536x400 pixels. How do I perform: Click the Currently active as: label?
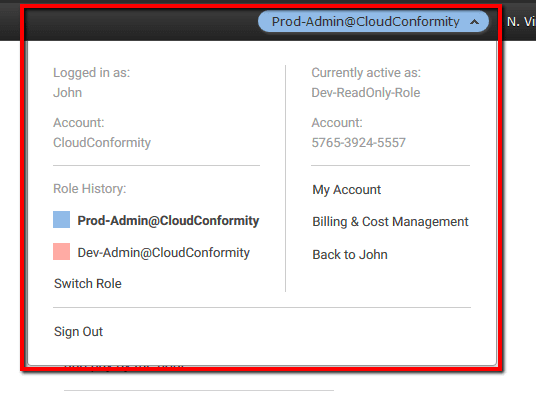[x=366, y=73]
